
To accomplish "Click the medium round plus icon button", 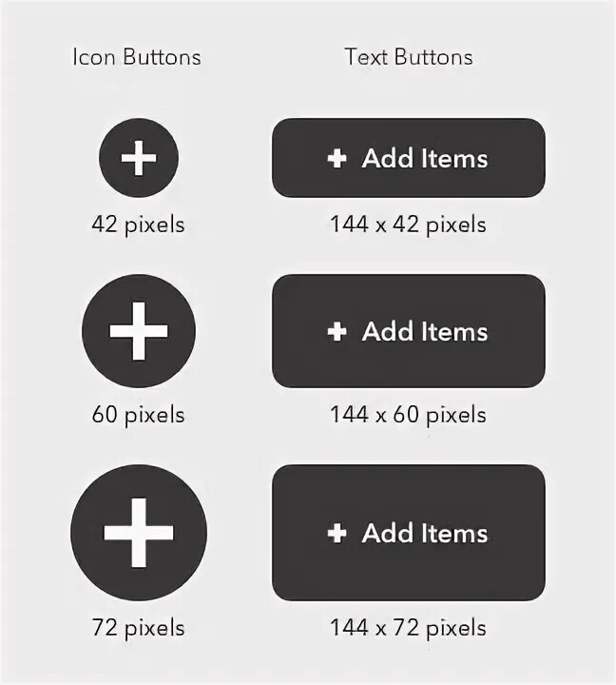I will pyautogui.click(x=139, y=331).
